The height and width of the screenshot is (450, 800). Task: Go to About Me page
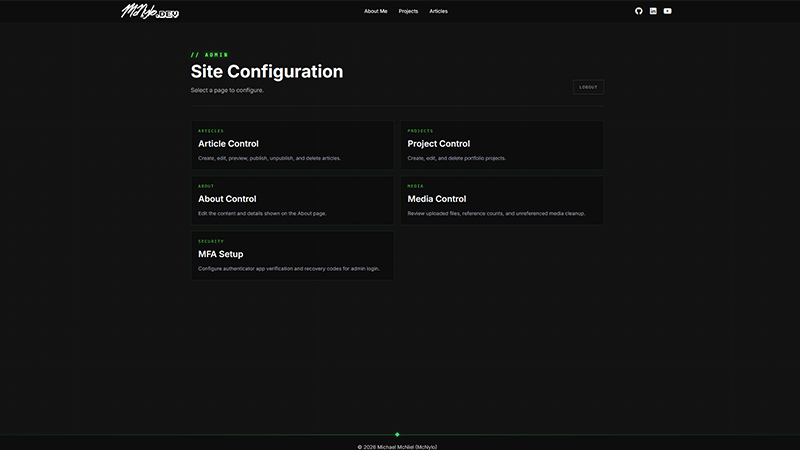(376, 11)
